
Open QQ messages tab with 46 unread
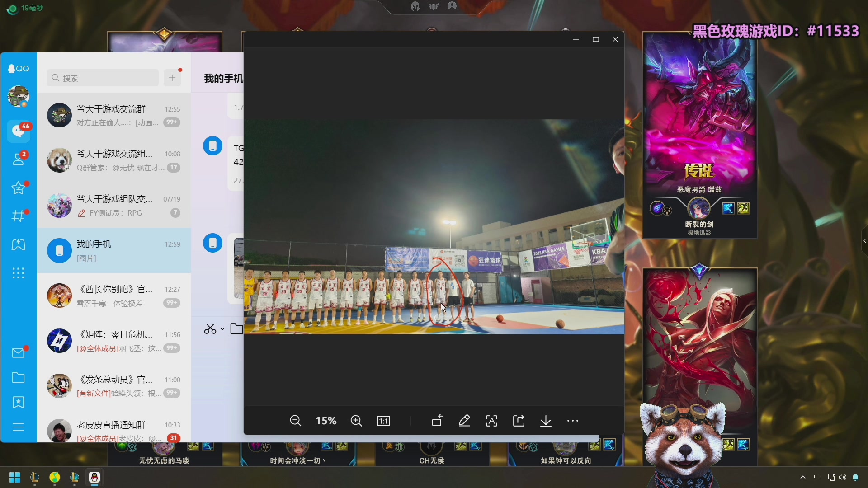19,131
